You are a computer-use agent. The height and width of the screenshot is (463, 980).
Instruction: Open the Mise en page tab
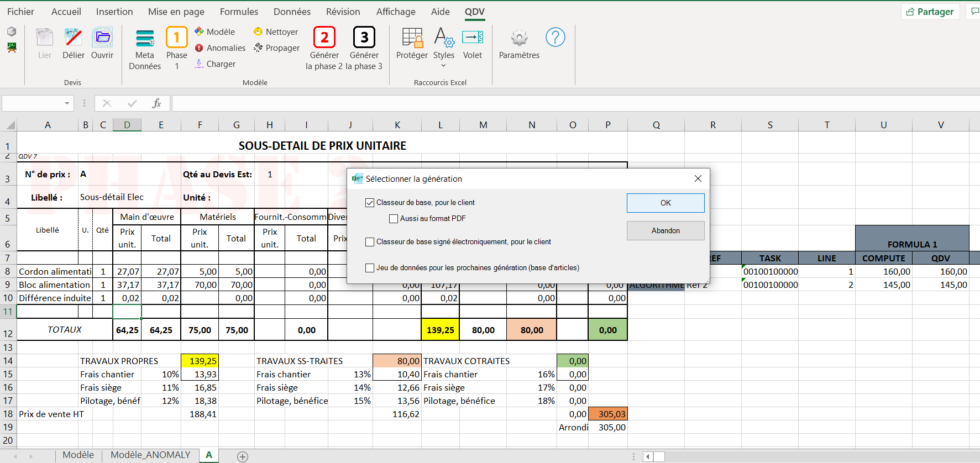(x=176, y=12)
